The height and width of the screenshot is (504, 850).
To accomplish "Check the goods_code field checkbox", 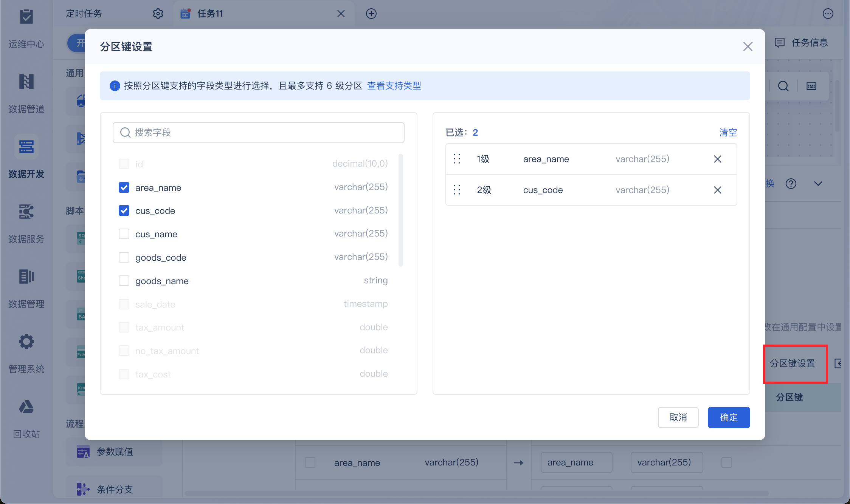I will [124, 257].
